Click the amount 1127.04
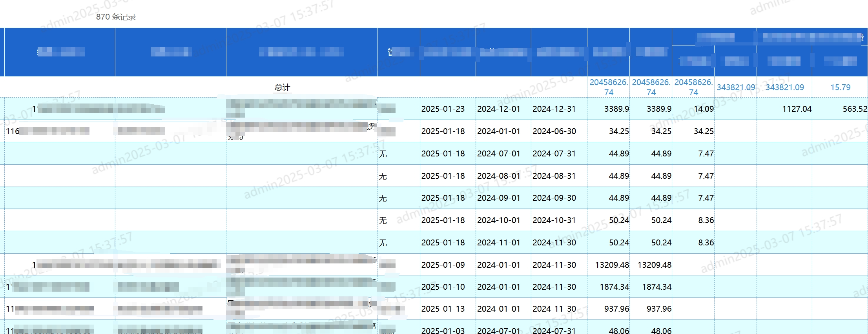868x334 pixels. (x=797, y=109)
